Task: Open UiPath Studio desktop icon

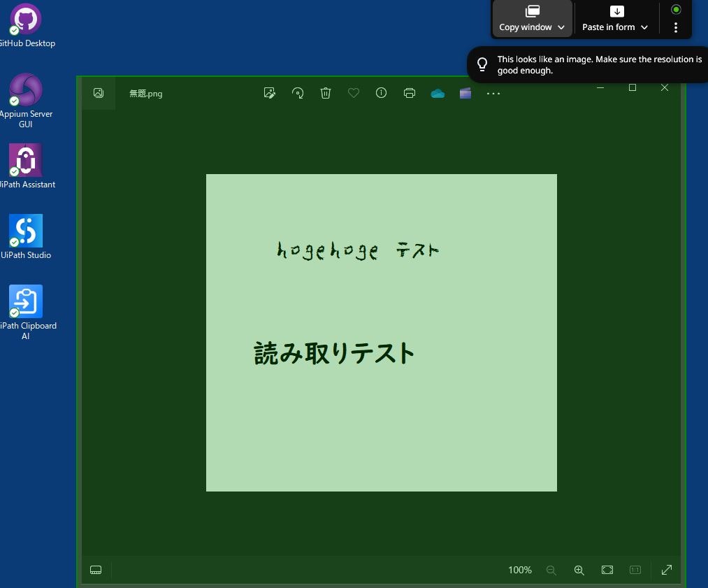Action: click(26, 237)
